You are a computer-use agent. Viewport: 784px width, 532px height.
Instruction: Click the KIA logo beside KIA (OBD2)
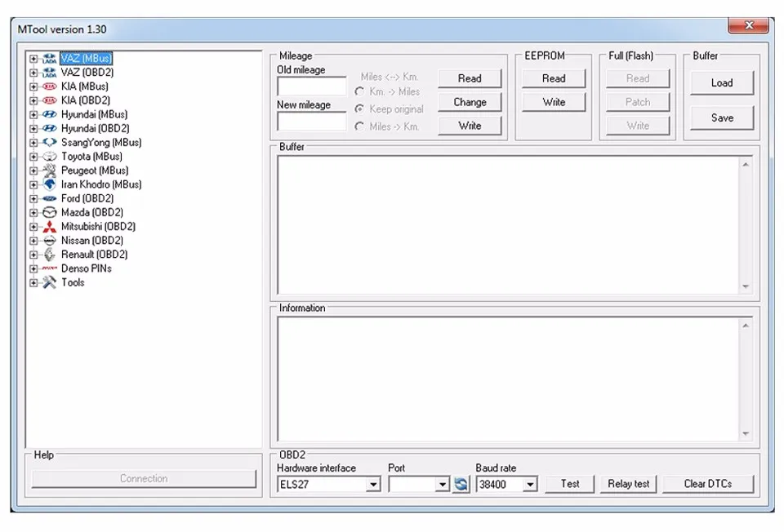tap(49, 100)
